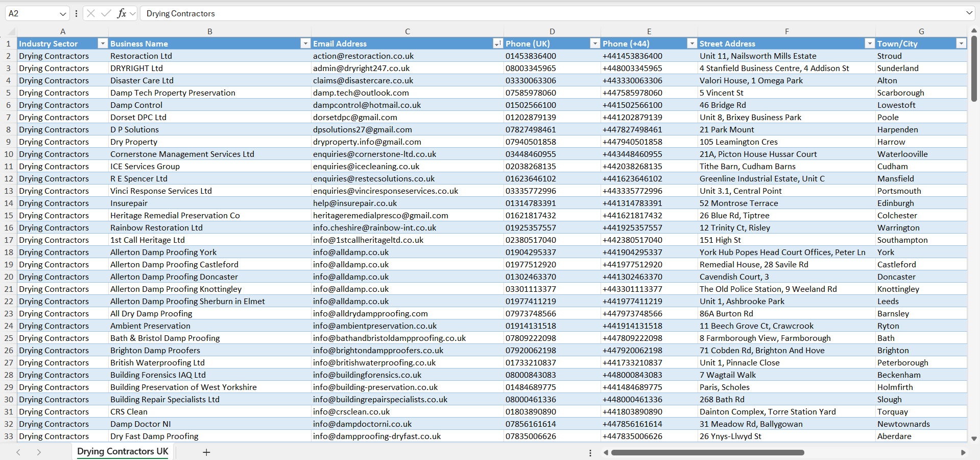Open the Town/City filter dropdown
The image size is (980, 460).
pyautogui.click(x=961, y=43)
